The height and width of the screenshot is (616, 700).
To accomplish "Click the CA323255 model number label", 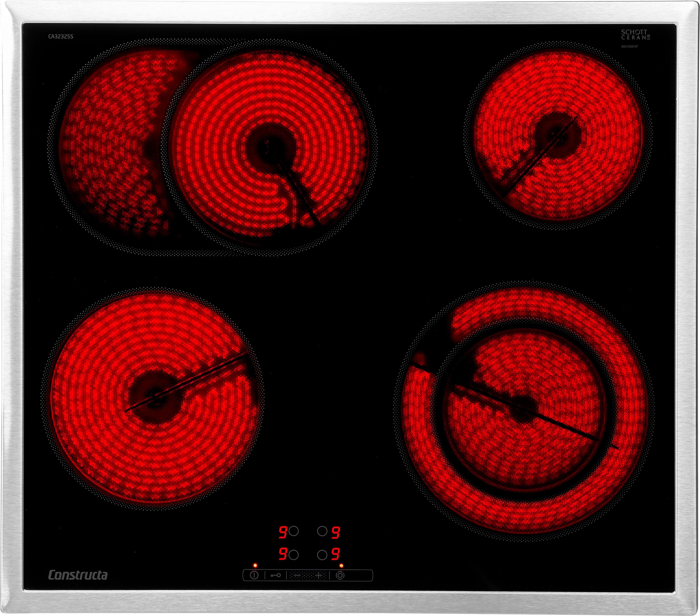I will click(61, 37).
